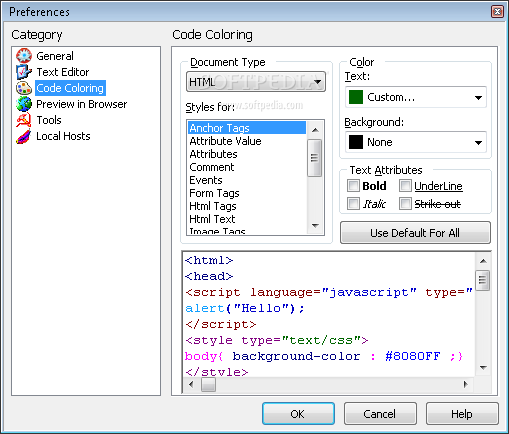Click the General category gear icon
509x434 pixels.
click(24, 56)
